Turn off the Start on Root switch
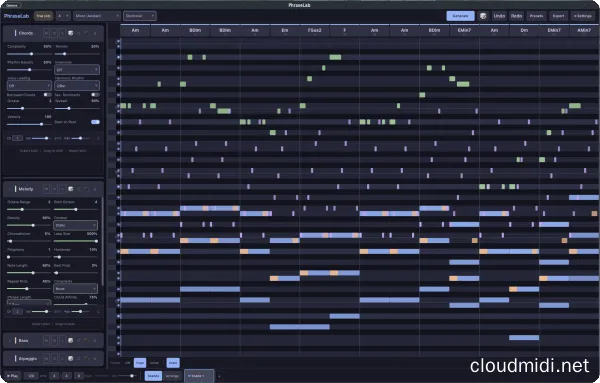This screenshot has height=383, width=600. (95, 122)
